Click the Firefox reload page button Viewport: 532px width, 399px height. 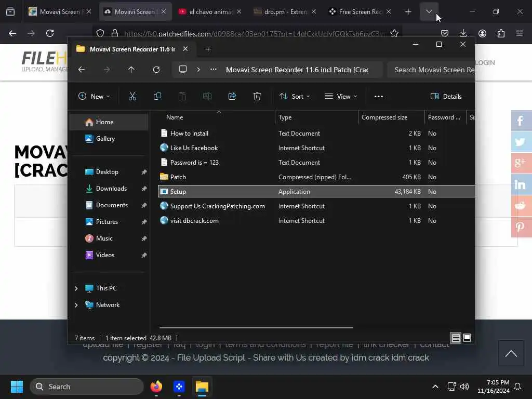[x=50, y=33]
